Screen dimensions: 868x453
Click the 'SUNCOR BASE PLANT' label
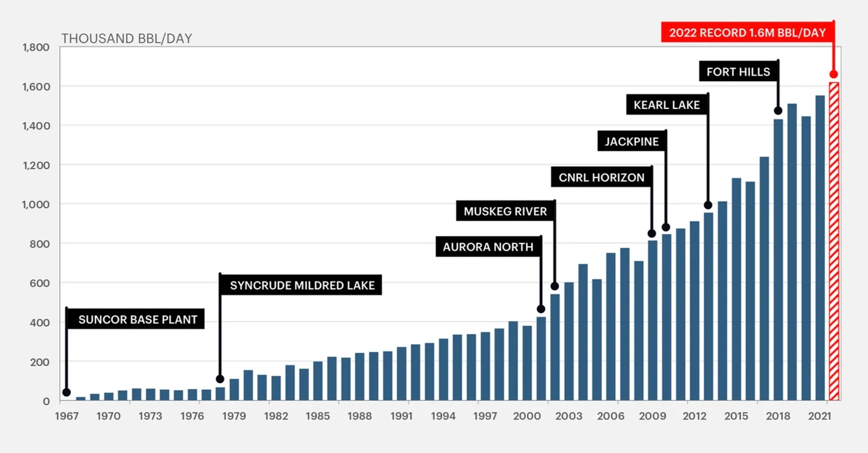136,319
